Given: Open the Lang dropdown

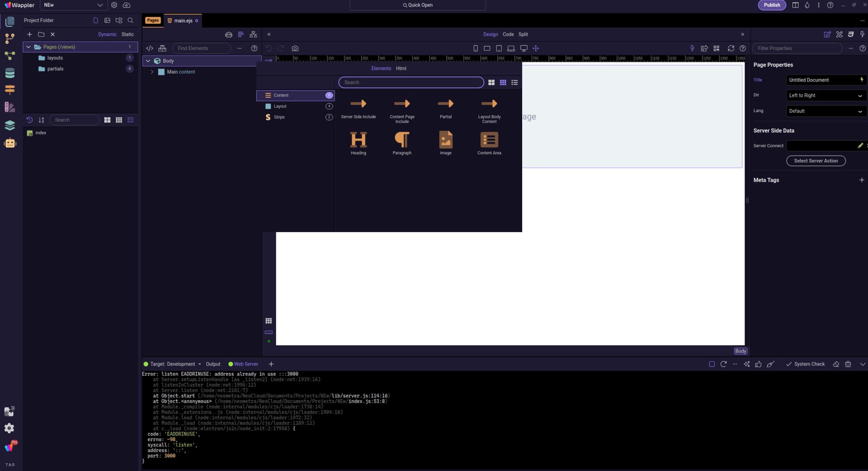Looking at the screenshot, I should [x=826, y=111].
